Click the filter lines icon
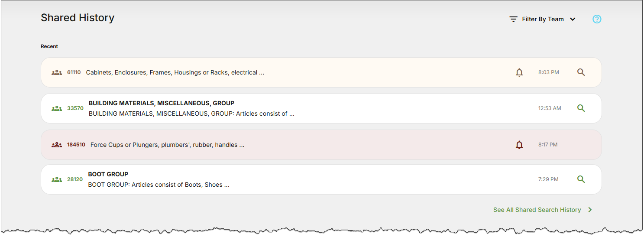 tap(513, 19)
